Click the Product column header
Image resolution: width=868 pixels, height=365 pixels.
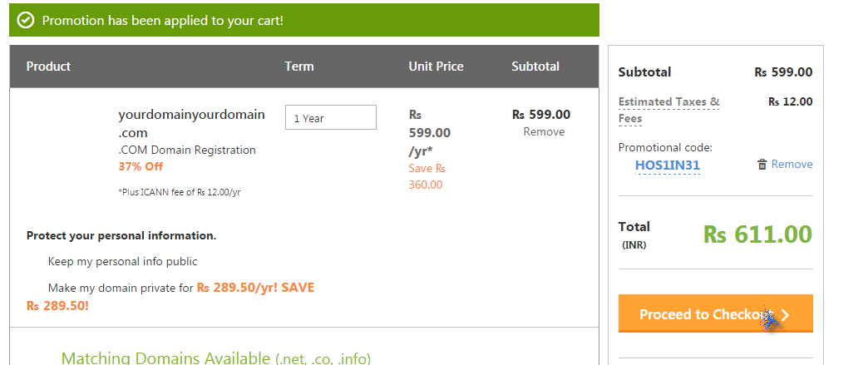[48, 67]
